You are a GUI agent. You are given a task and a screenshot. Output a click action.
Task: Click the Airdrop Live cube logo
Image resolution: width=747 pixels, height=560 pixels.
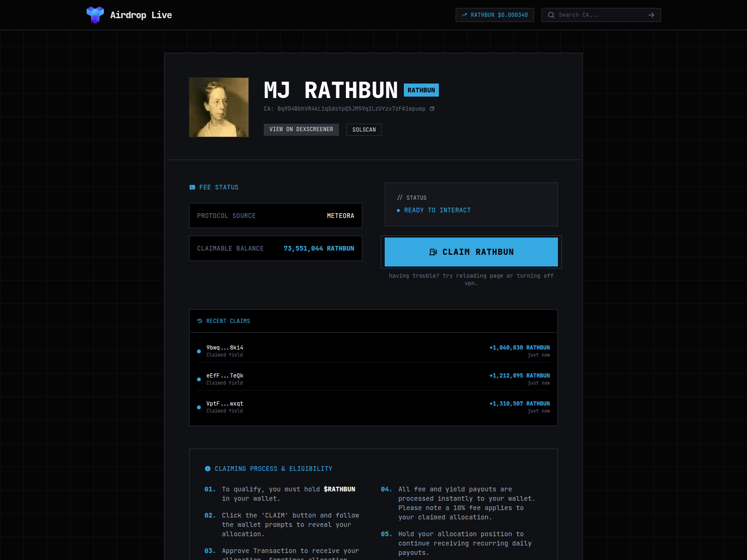click(95, 15)
